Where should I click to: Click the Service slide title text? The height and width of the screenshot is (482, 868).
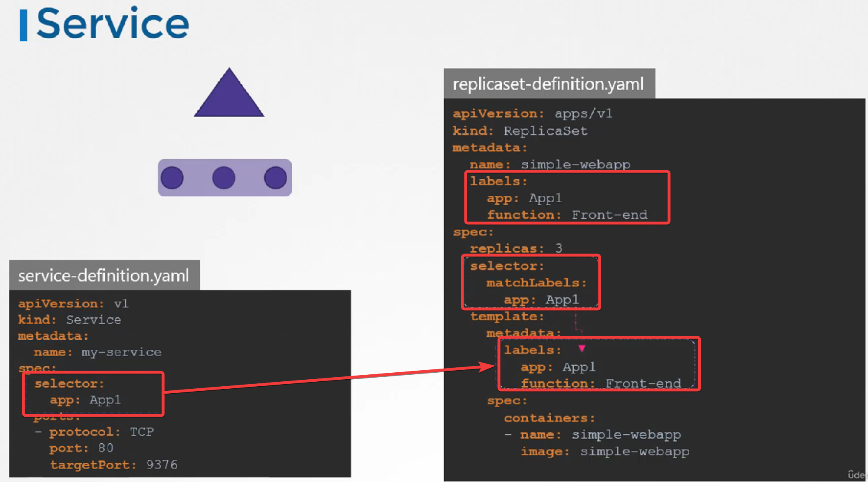(x=113, y=24)
